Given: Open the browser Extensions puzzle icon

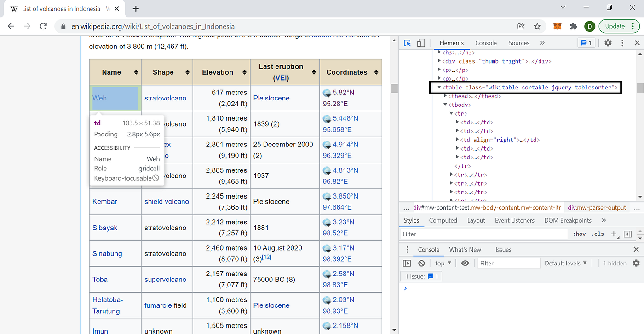Looking at the screenshot, I should [573, 26].
